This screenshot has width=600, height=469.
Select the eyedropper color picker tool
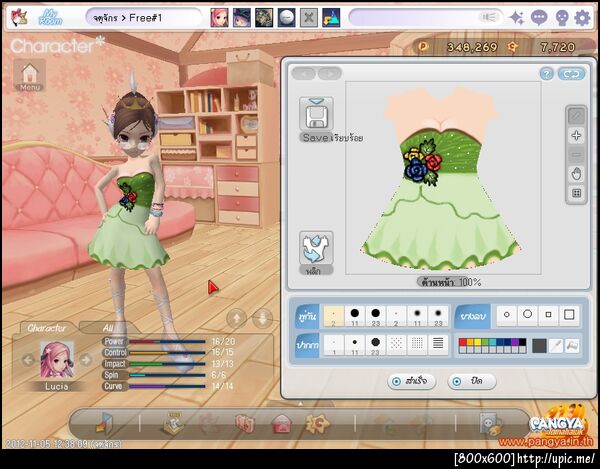tap(556, 346)
